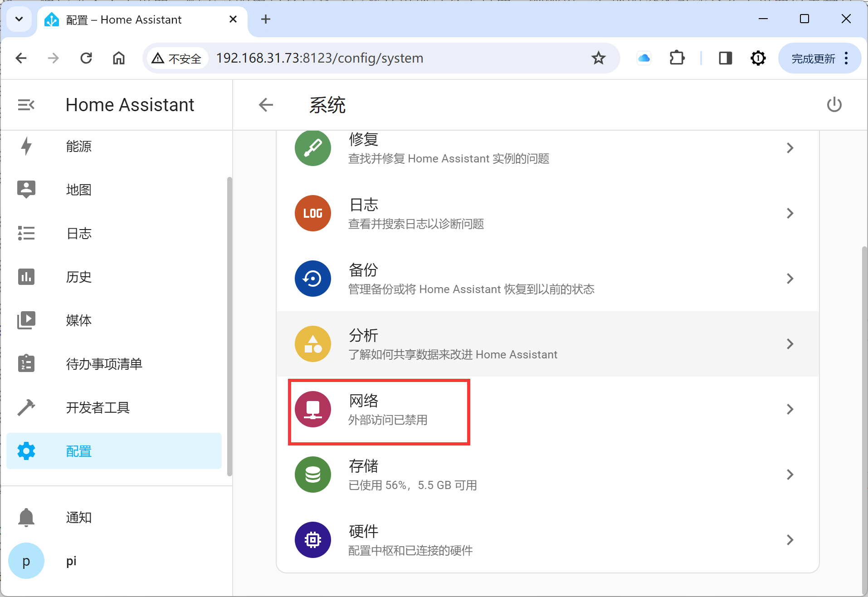Go back from 系统 page
Screen dimensions: 868x597
[x=266, y=105]
